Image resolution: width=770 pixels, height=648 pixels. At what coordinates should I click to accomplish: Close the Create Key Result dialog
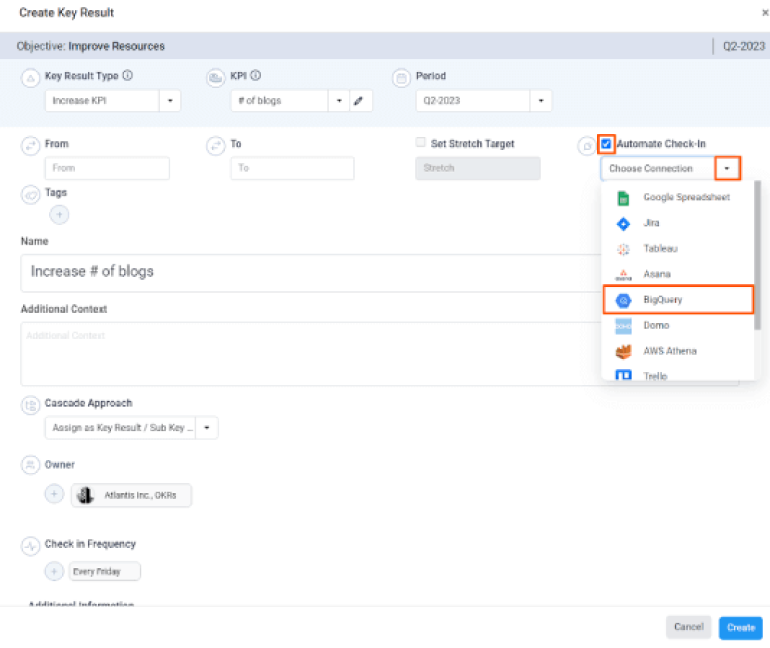pos(765,13)
